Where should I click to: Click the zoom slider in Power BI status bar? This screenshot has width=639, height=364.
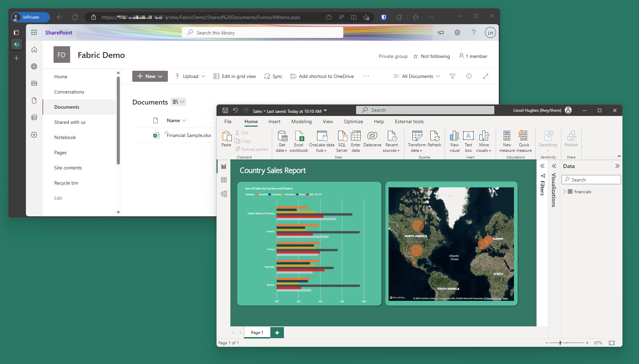tap(566, 343)
